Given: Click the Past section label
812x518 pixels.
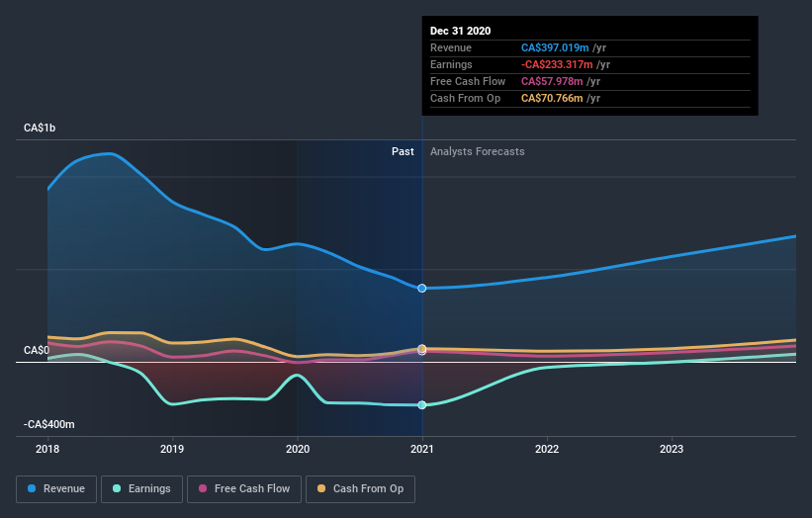Looking at the screenshot, I should pos(403,151).
